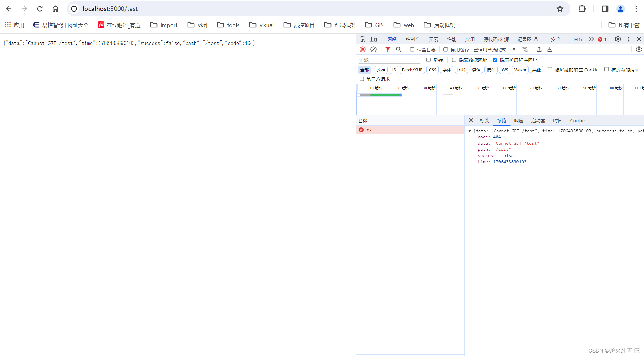644x356 pixels.
Task: Check 隐藏数据网址 option
Action: (454, 60)
